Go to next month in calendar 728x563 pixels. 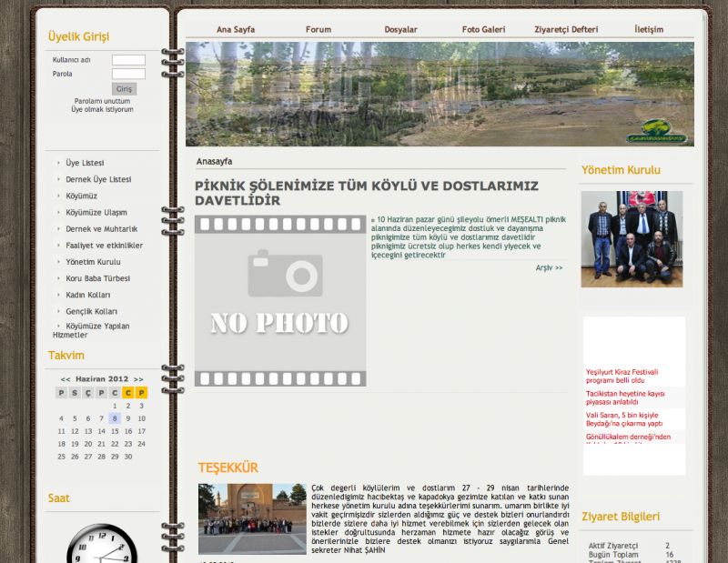click(x=138, y=379)
